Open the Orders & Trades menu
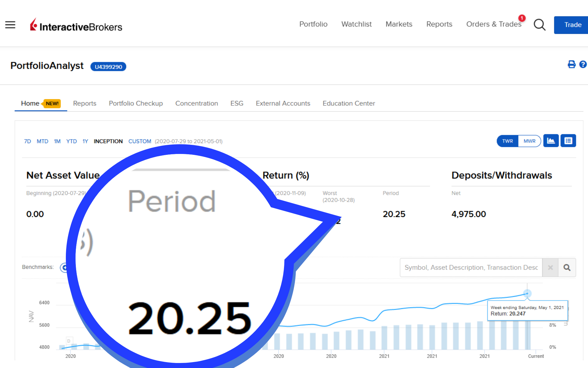The image size is (588, 368). pyautogui.click(x=494, y=24)
